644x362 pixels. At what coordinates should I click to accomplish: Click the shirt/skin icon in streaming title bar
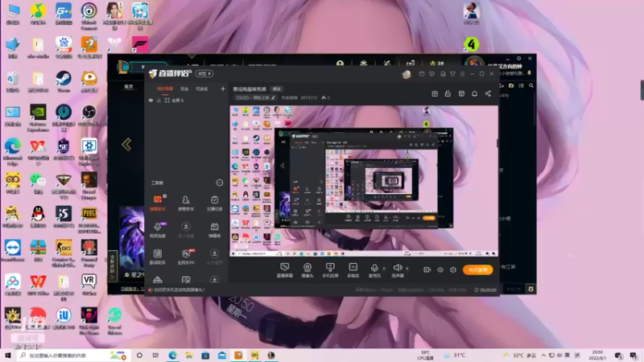coord(452,74)
